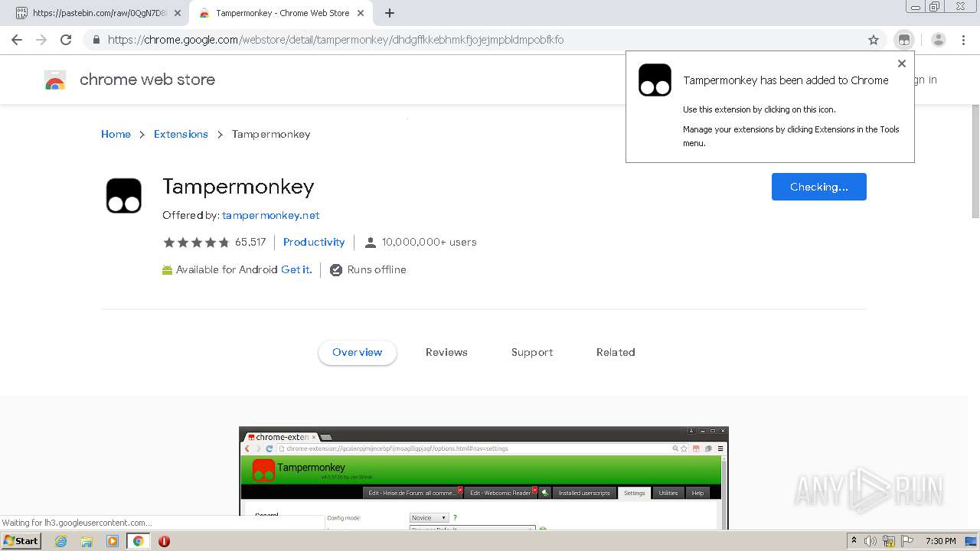980x551 pixels.
Task: Open the media player taskbar icon
Action: 113,541
